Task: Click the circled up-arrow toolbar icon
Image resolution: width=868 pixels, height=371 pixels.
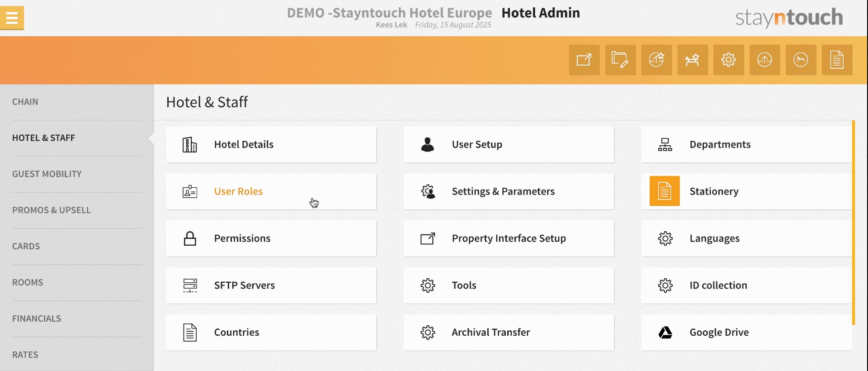Action: point(765,60)
